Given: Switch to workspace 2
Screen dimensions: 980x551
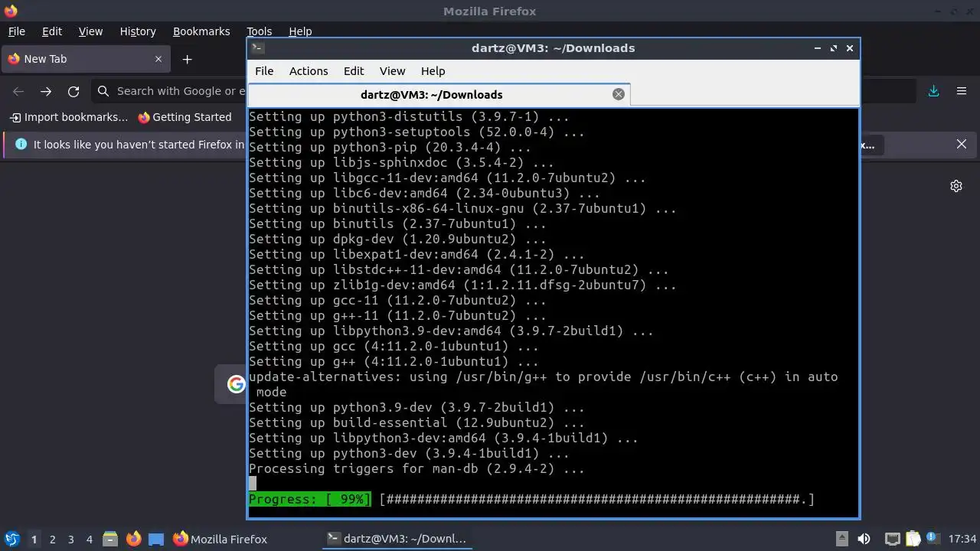Looking at the screenshot, I should tap(52, 539).
